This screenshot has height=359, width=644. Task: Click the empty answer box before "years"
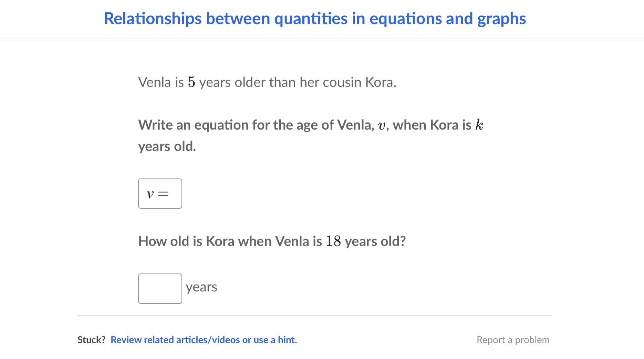(160, 289)
